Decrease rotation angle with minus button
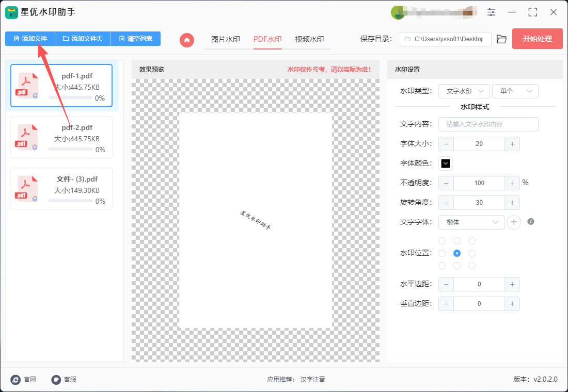568x392 pixels. [x=446, y=203]
